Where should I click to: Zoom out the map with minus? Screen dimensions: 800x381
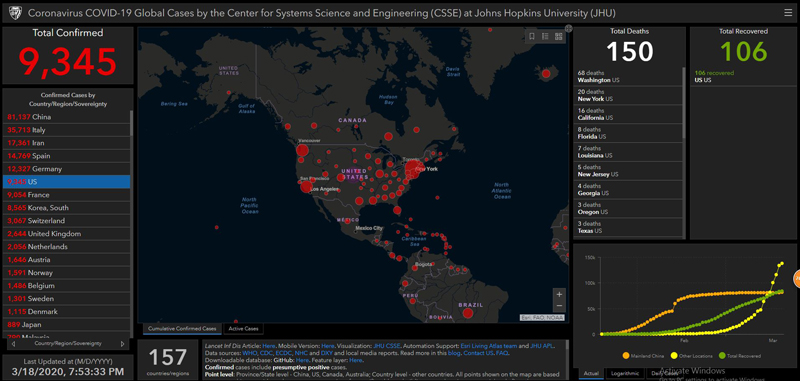point(559,306)
